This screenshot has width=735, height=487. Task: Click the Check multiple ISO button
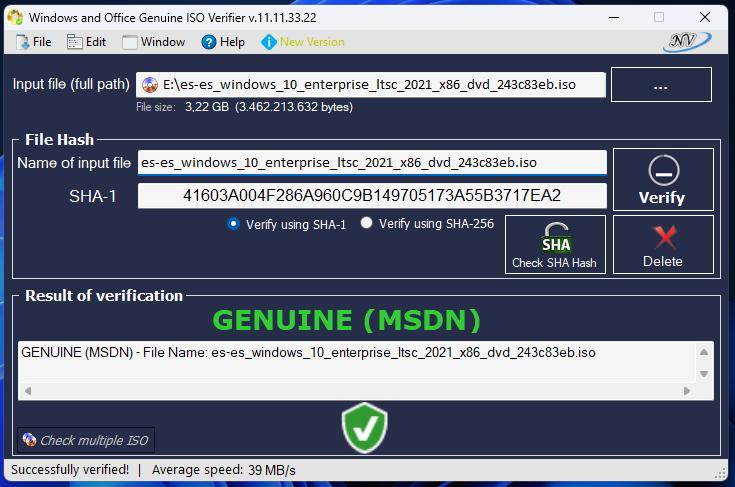[x=86, y=440]
